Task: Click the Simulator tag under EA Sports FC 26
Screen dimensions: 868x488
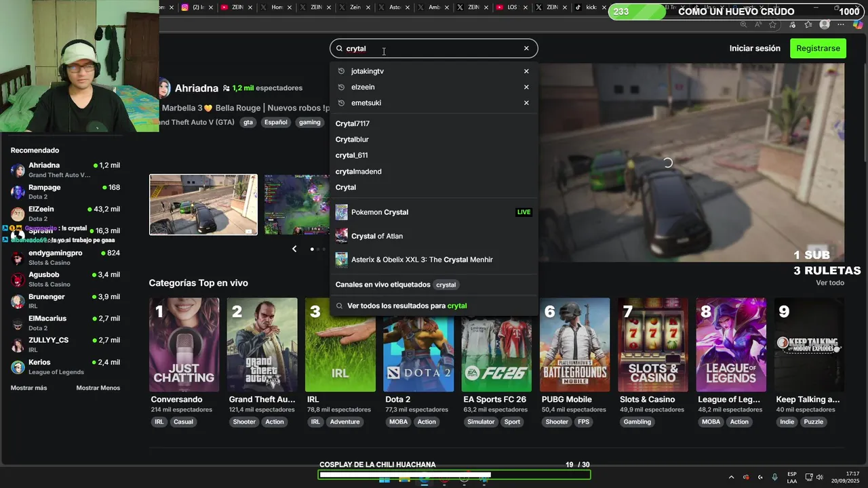Action: coord(481,422)
